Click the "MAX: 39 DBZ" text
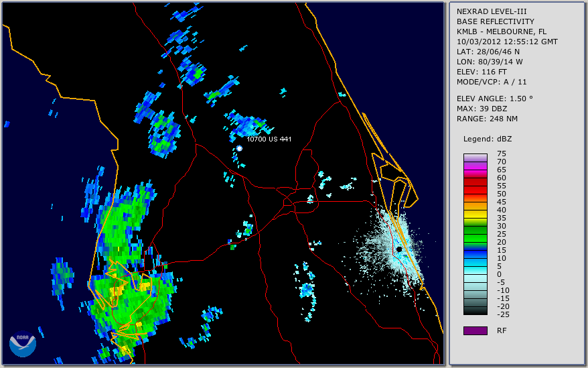This screenshot has height=368, width=588. click(x=482, y=109)
